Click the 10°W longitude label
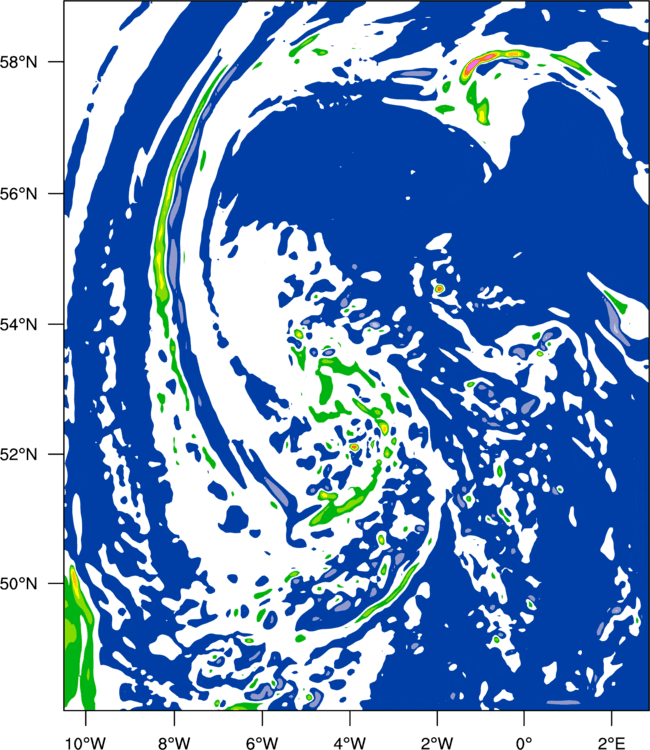This screenshot has width=650, height=750. [86, 743]
